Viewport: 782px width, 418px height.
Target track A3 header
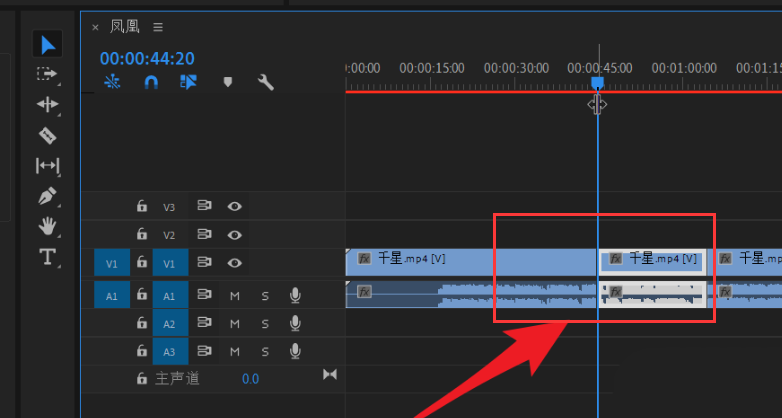[x=170, y=351]
